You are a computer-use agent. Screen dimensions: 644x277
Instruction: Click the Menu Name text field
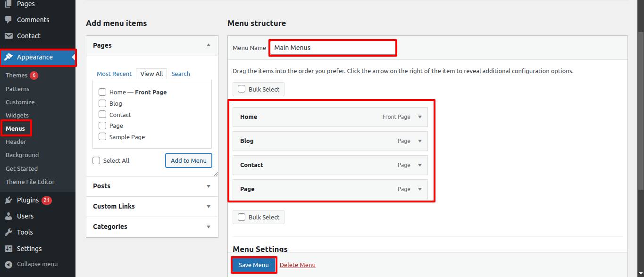point(333,48)
